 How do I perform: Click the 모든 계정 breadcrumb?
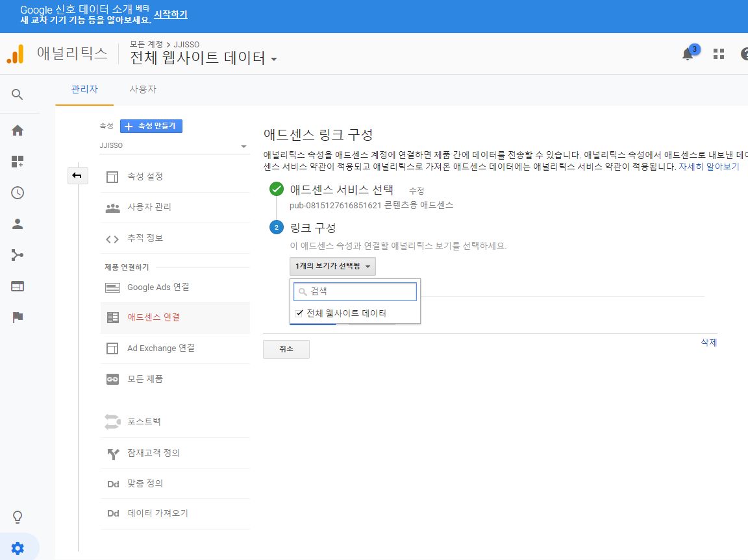[x=147, y=44]
